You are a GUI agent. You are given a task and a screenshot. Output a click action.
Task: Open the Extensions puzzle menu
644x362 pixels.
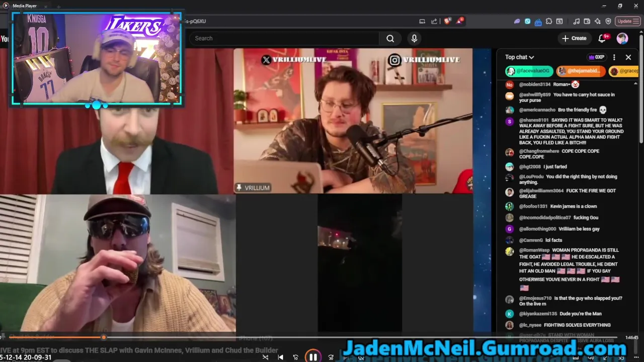(x=549, y=21)
